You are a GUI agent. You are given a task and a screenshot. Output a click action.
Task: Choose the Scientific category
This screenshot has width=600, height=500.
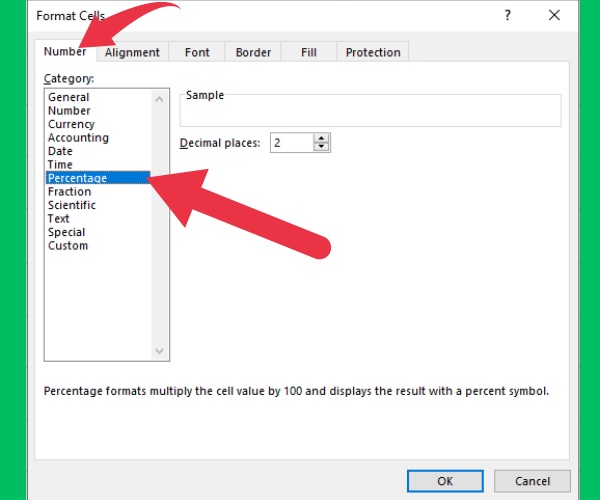point(98,205)
